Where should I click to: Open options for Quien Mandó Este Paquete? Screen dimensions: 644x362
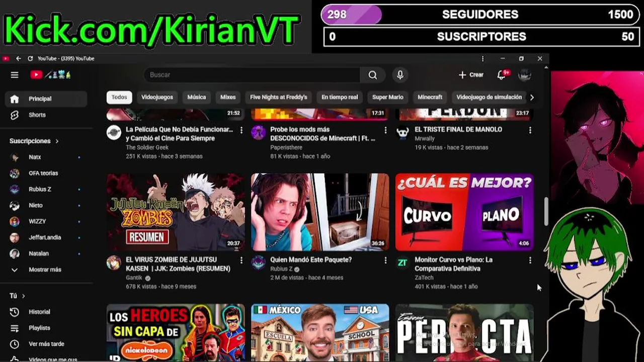click(386, 260)
